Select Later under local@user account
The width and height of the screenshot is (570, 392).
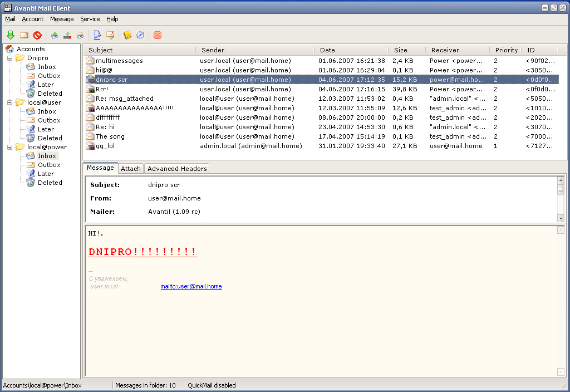(46, 129)
